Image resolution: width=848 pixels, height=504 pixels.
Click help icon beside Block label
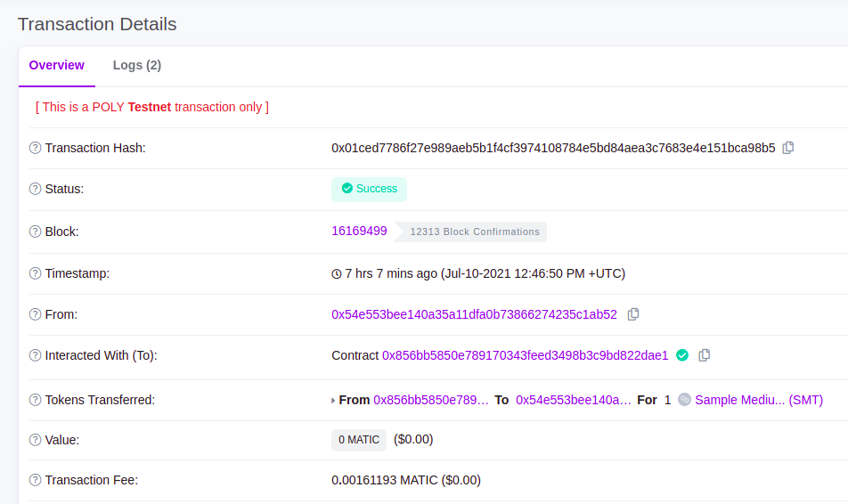tap(36, 232)
